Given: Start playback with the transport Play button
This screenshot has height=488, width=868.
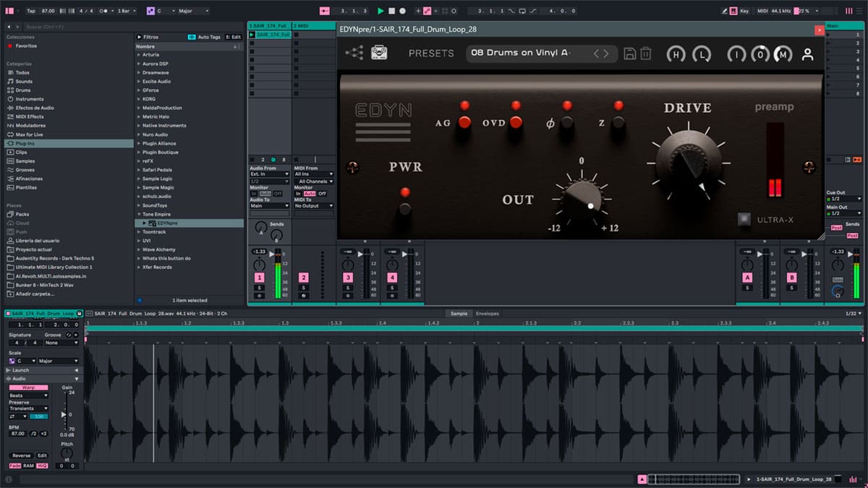Looking at the screenshot, I should (380, 11).
